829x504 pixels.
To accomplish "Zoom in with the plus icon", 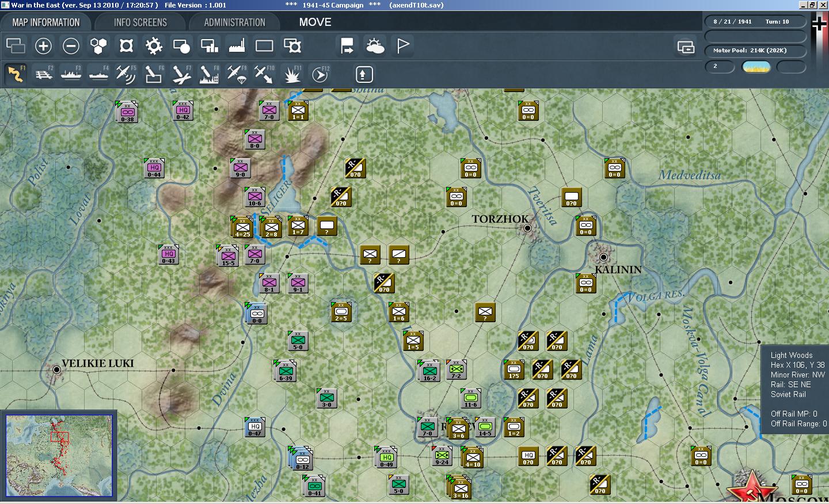I will 43,45.
